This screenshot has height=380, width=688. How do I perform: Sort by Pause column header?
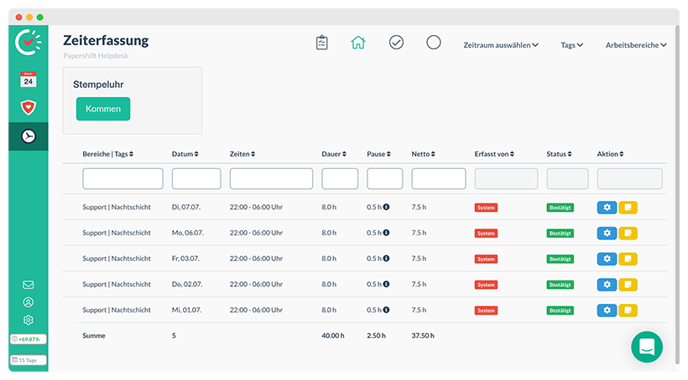pos(379,154)
